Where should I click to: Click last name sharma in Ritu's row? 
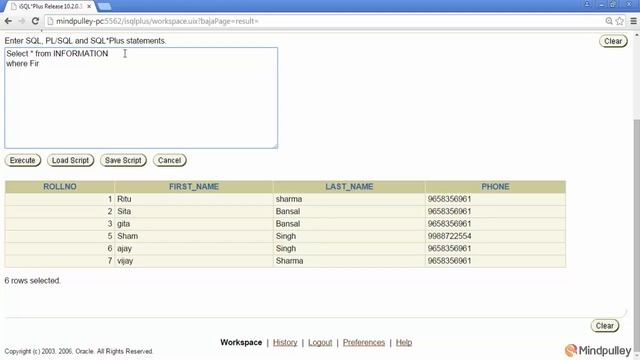click(x=349, y=199)
